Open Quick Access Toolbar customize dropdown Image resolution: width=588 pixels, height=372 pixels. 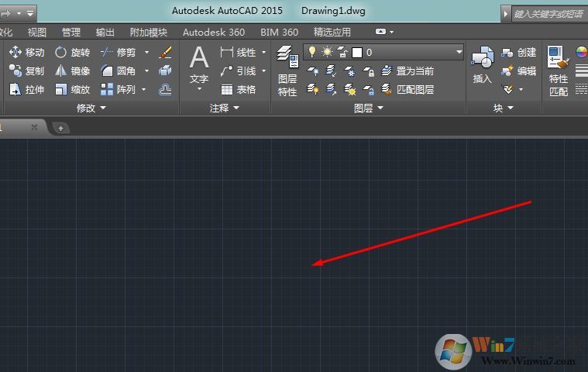[30, 14]
